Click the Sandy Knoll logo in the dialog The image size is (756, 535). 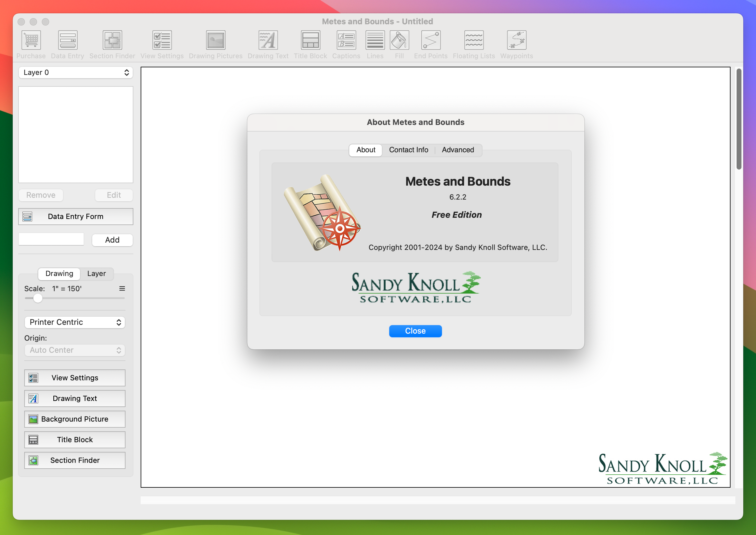click(x=416, y=287)
